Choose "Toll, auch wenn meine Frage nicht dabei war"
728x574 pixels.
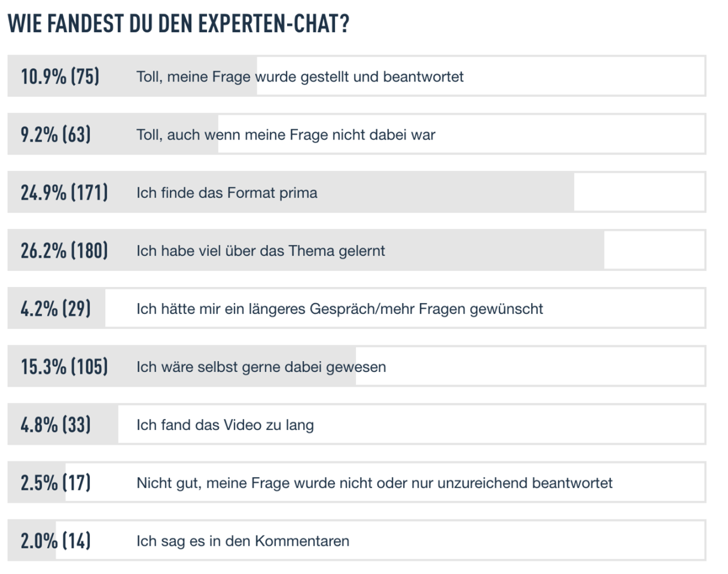tap(286, 135)
